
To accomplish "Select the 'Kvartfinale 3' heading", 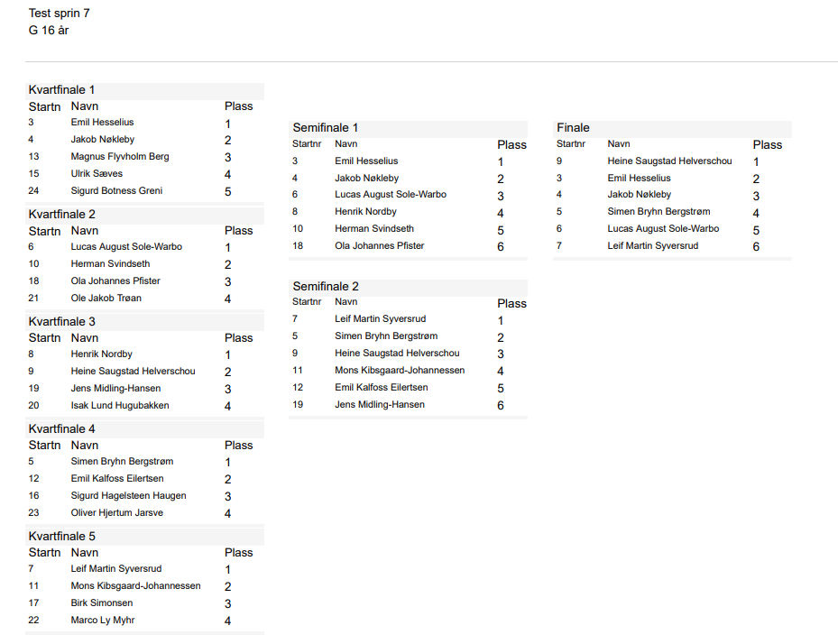I will tap(61, 322).
